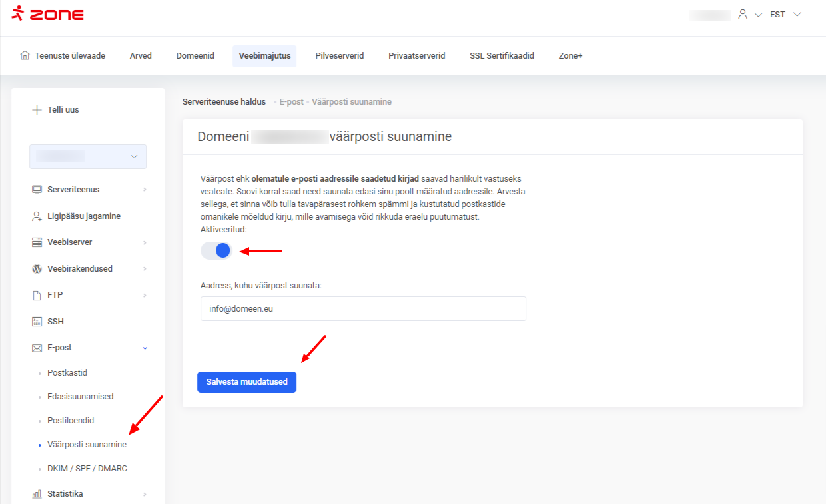Open the EST language dropdown

tap(785, 14)
